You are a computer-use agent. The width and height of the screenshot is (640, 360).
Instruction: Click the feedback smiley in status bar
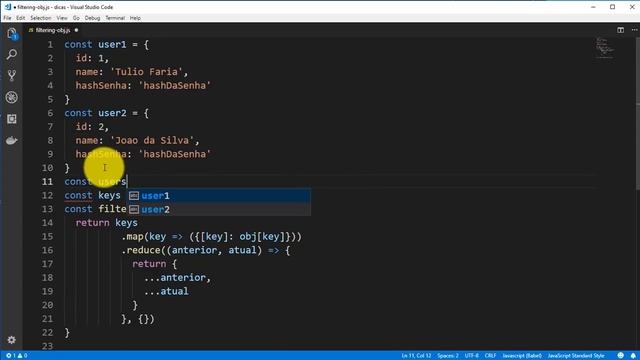tap(620, 356)
